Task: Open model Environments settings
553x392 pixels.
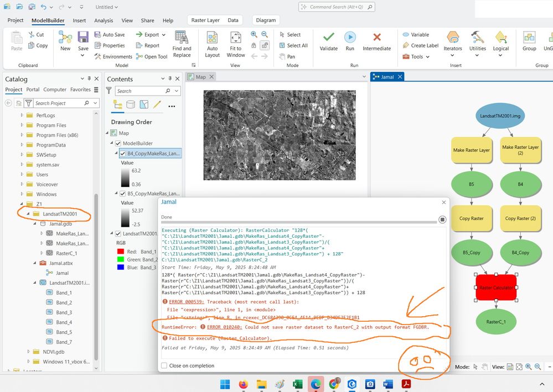Action: 113,56
